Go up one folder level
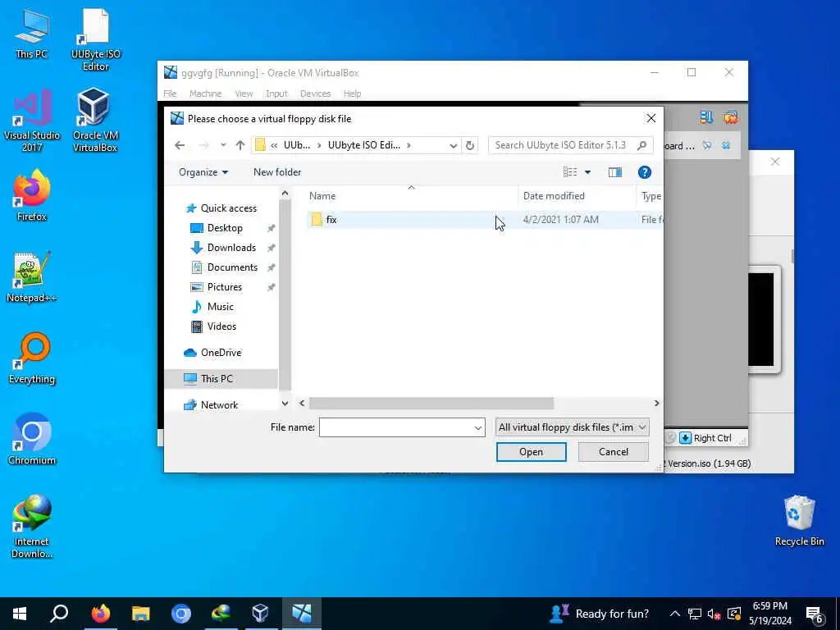Viewport: 840px width, 630px height. point(240,145)
